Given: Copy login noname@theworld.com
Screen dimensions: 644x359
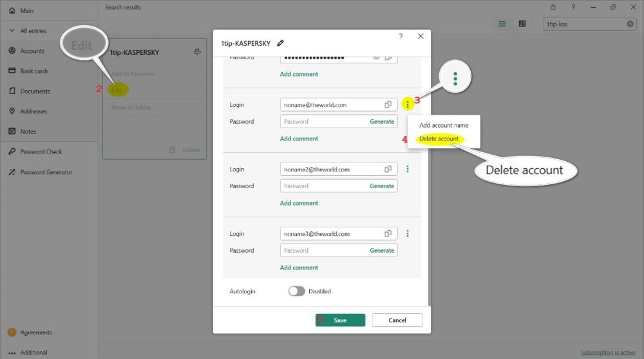Looking at the screenshot, I should pos(388,105).
